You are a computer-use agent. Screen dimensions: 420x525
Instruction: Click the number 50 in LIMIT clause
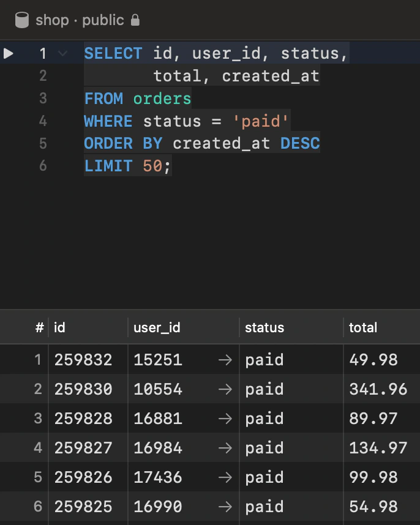(x=152, y=166)
